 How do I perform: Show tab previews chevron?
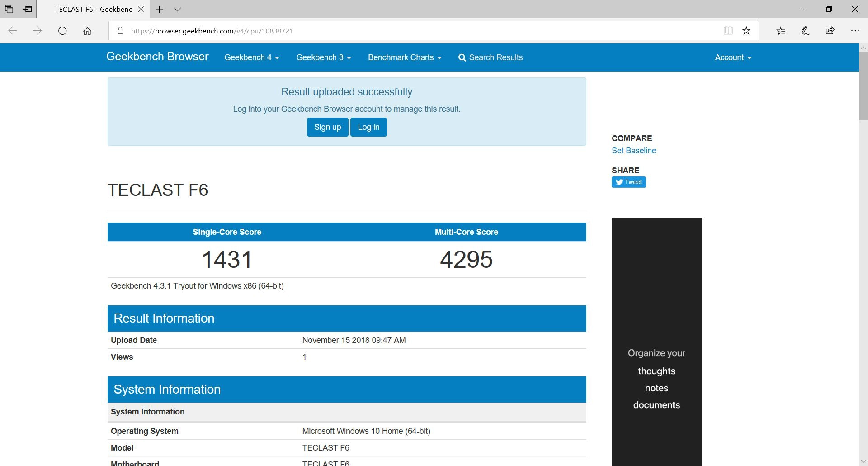(177, 9)
